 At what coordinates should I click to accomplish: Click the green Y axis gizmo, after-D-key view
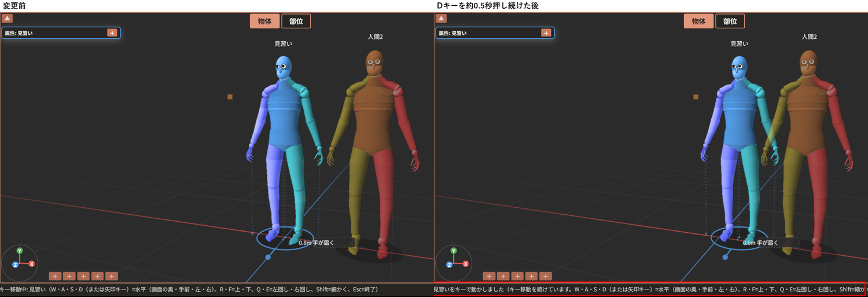pos(454,251)
